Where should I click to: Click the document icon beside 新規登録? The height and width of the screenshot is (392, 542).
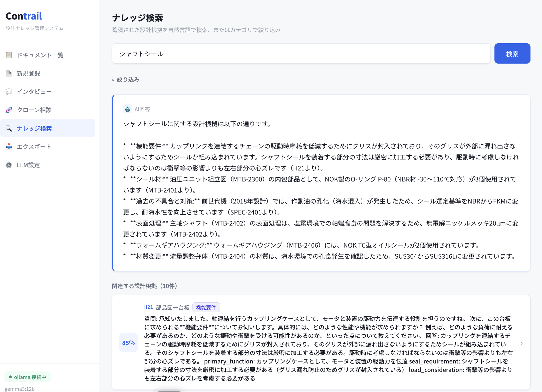[x=9, y=73]
